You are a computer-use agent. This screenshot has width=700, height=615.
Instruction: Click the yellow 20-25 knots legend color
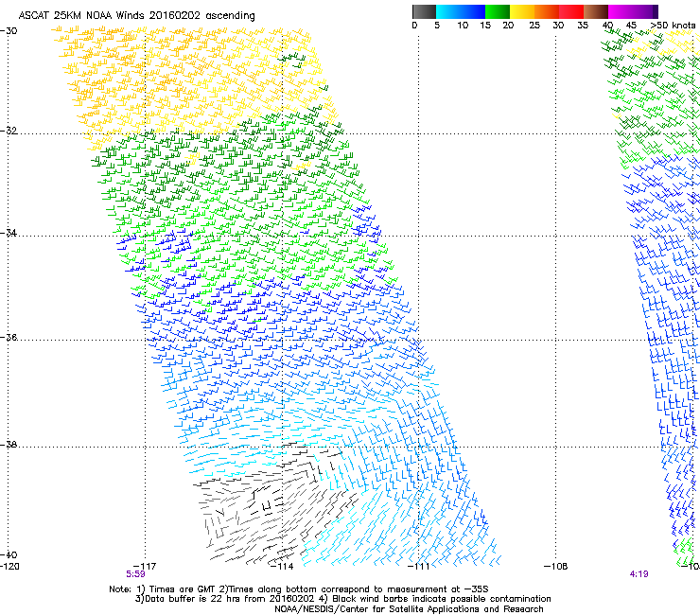(522, 11)
